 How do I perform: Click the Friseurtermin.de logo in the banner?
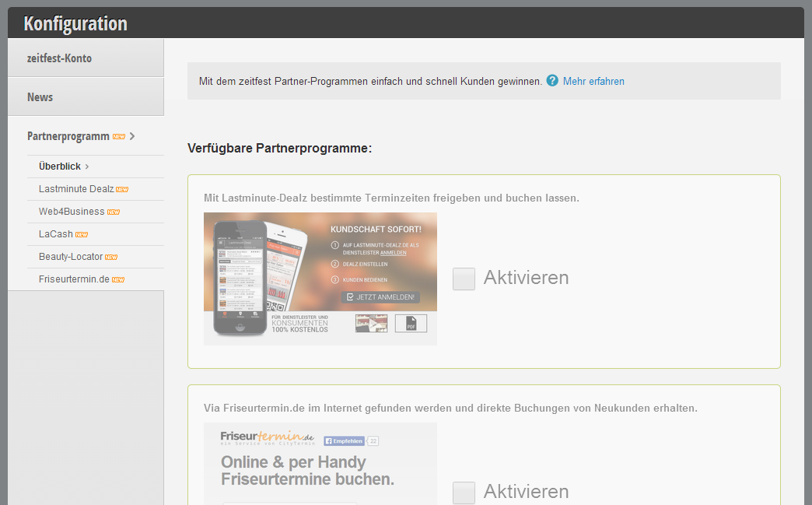(x=268, y=437)
